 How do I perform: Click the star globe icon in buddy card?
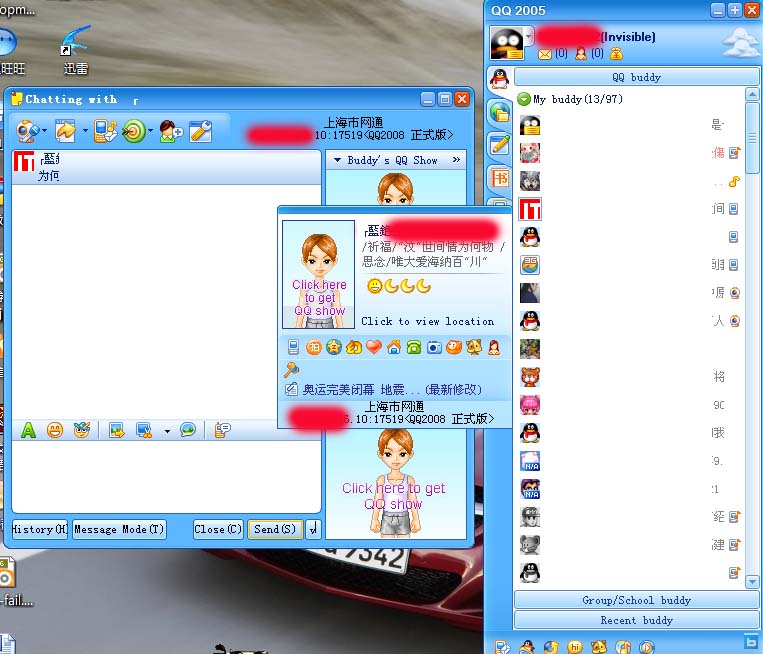[x=334, y=347]
